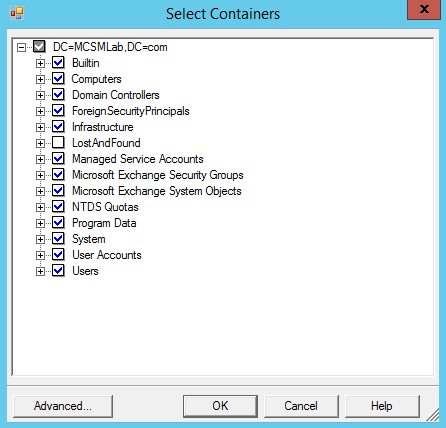Confirm selection with the OK button

click(220, 406)
